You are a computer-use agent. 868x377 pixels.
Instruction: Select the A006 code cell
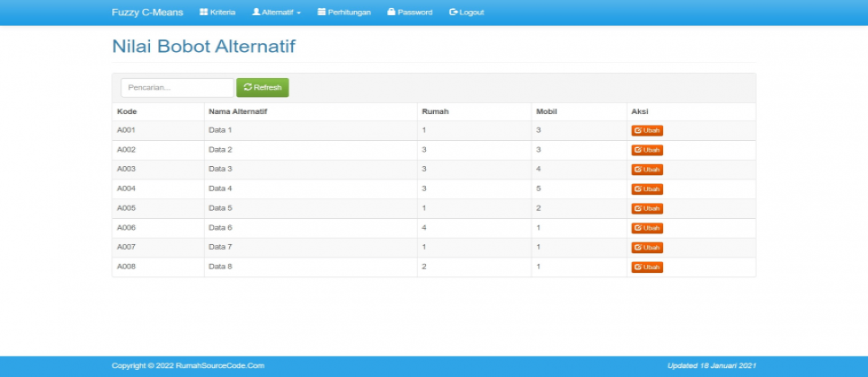click(x=158, y=228)
